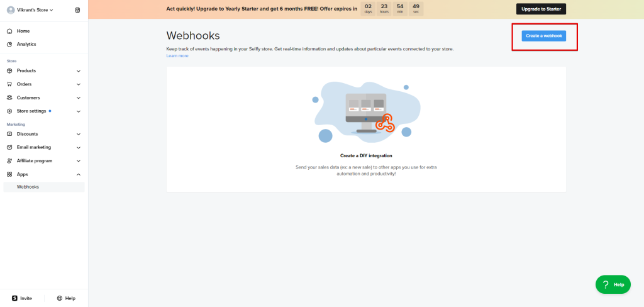This screenshot has width=644, height=307.
Task: Click the Store settings sliders icon
Action: pyautogui.click(x=9, y=111)
